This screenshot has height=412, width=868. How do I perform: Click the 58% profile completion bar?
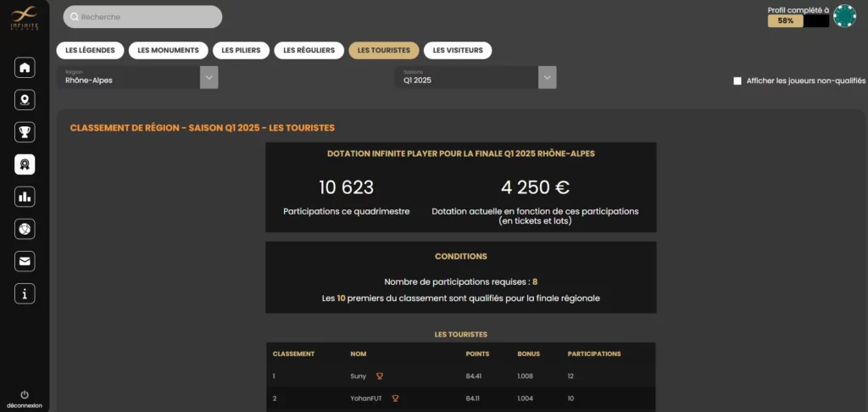(798, 21)
